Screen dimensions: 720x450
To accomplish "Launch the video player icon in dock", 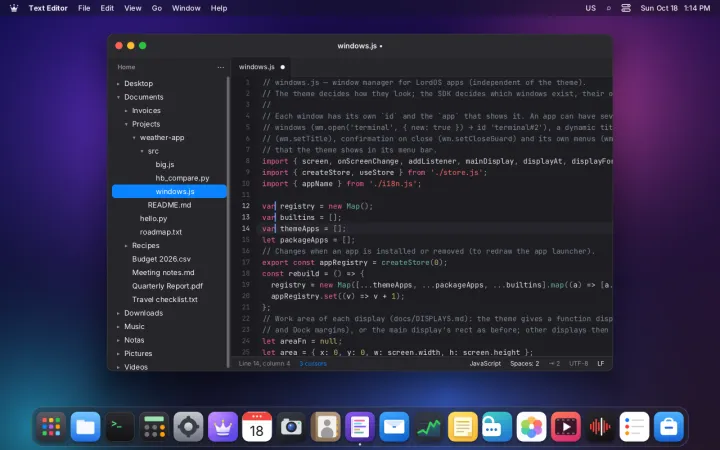I will (x=565, y=427).
